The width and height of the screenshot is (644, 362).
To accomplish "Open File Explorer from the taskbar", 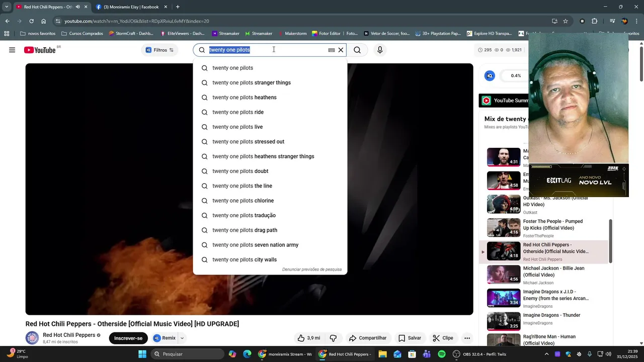I will pyautogui.click(x=382, y=354).
